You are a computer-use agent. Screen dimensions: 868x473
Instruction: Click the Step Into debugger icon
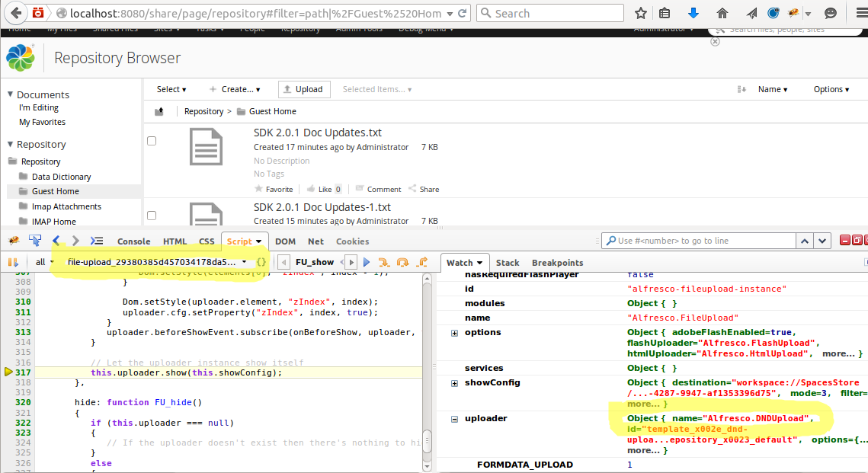tap(383, 262)
